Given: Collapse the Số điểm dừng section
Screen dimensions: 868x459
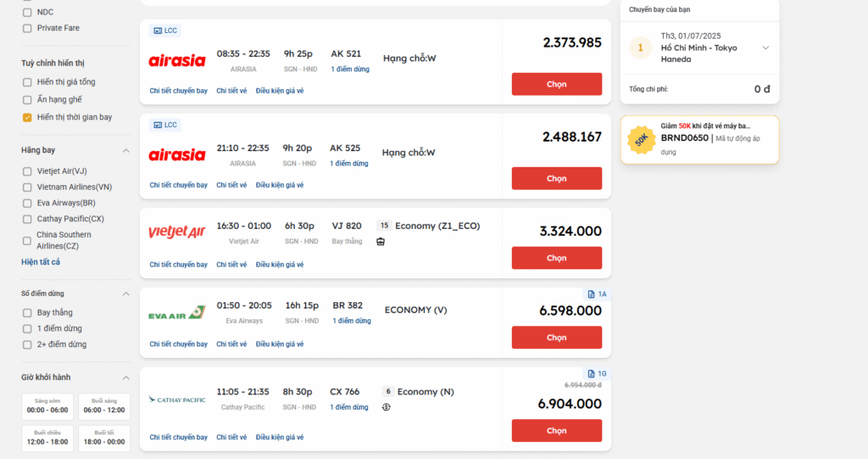Looking at the screenshot, I should point(125,294).
